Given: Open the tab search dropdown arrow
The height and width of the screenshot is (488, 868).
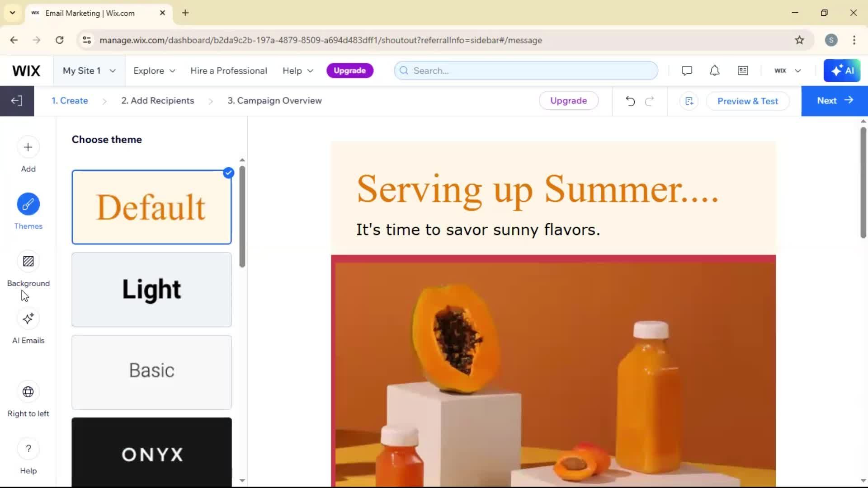Looking at the screenshot, I should pos(13,13).
